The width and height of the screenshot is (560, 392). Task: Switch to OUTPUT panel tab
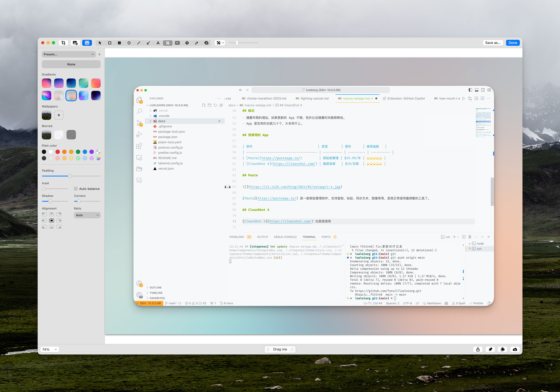263,237
